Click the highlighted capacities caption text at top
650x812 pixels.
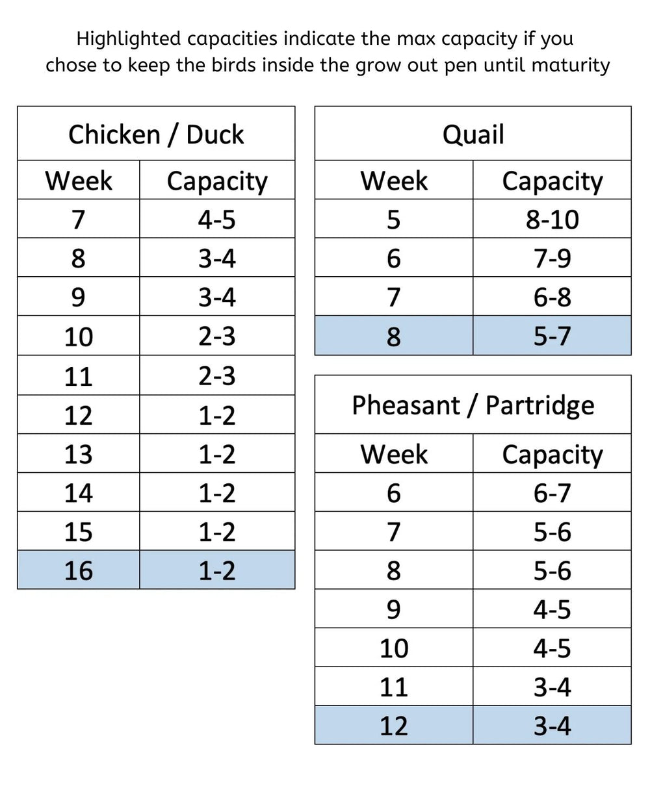325,52
